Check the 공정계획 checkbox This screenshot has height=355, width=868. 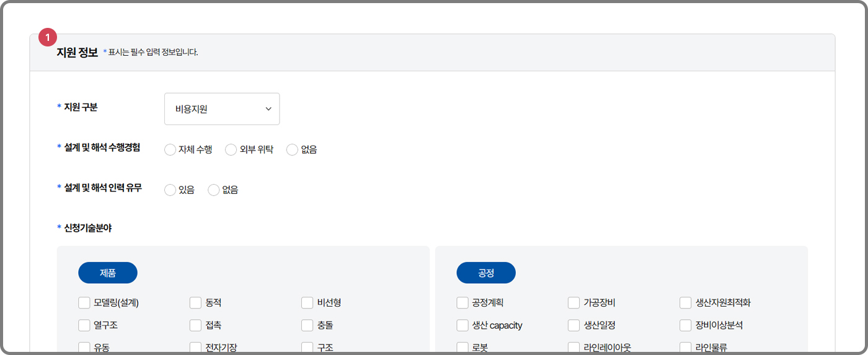tap(463, 303)
